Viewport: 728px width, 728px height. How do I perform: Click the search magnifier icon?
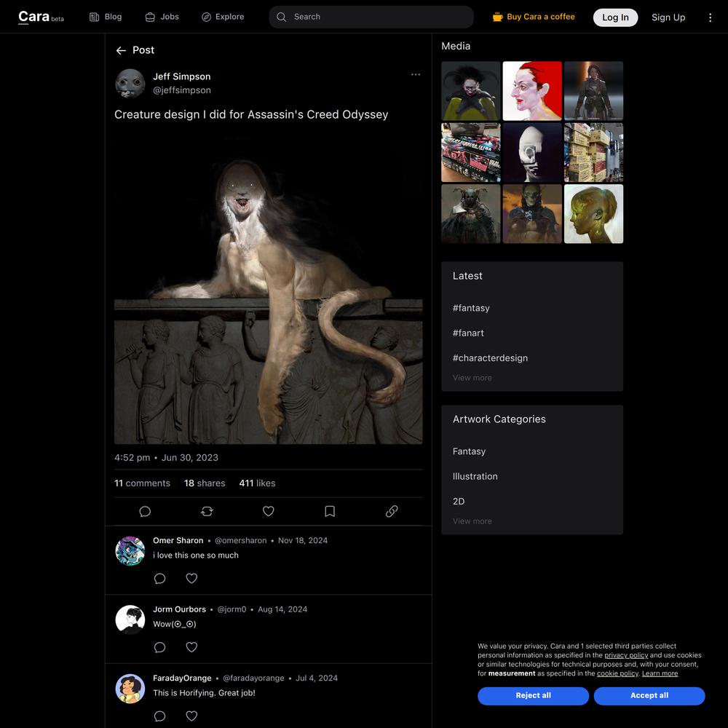coord(281,17)
